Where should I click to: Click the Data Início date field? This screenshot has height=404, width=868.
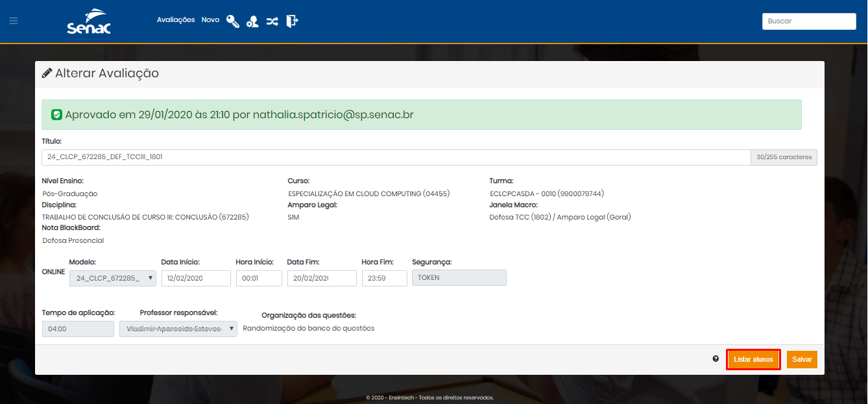point(196,278)
